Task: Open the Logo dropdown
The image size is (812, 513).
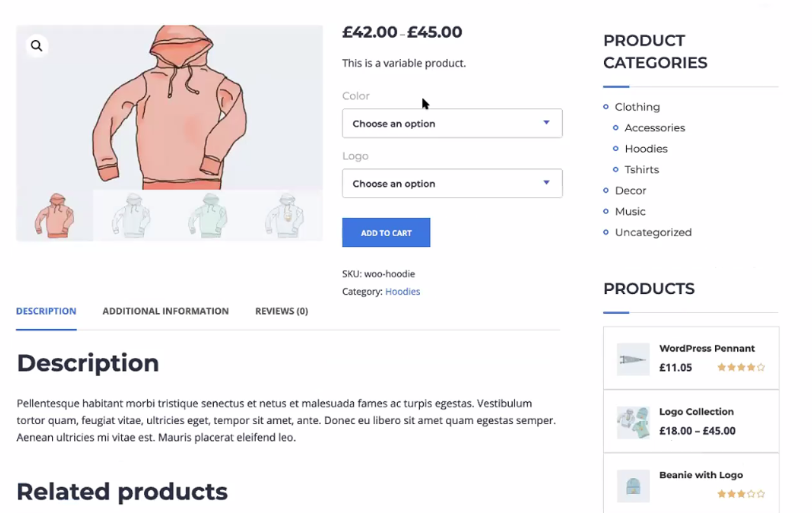Action: pos(452,183)
